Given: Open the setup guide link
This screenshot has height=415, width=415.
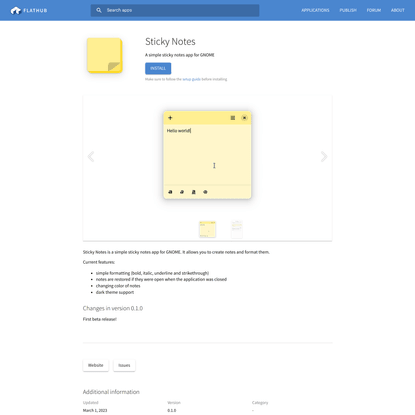Looking at the screenshot, I should point(191,79).
